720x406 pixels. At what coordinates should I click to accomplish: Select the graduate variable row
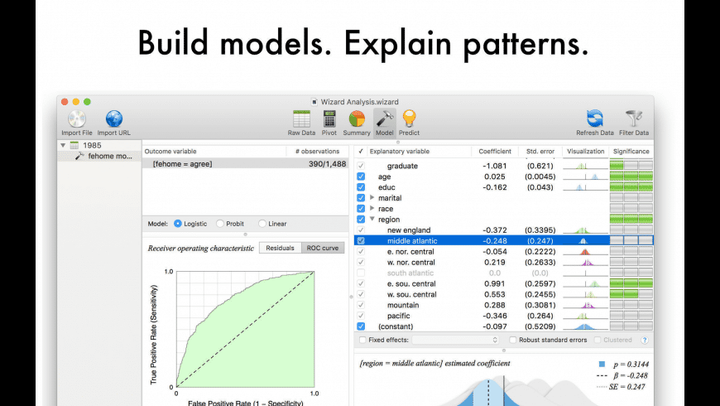(504, 166)
